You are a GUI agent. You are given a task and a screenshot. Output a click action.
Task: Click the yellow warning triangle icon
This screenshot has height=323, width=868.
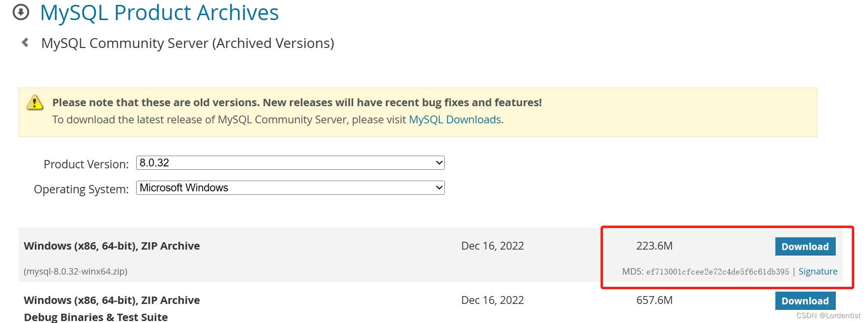coord(34,103)
